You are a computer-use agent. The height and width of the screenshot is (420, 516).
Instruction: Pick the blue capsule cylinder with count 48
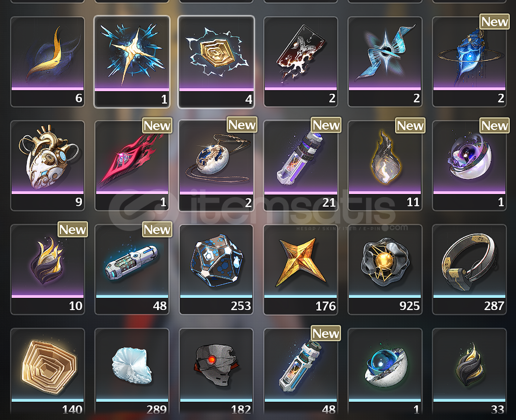[132, 270]
